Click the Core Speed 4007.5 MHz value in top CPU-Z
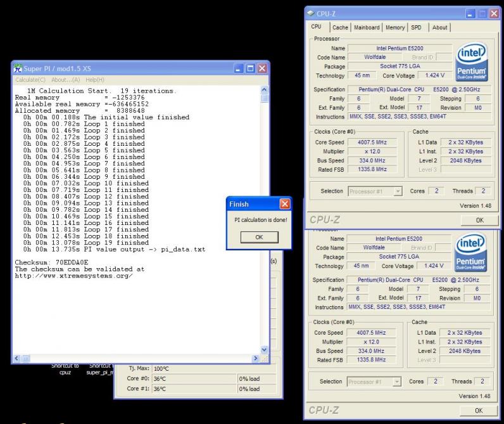 (x=372, y=142)
